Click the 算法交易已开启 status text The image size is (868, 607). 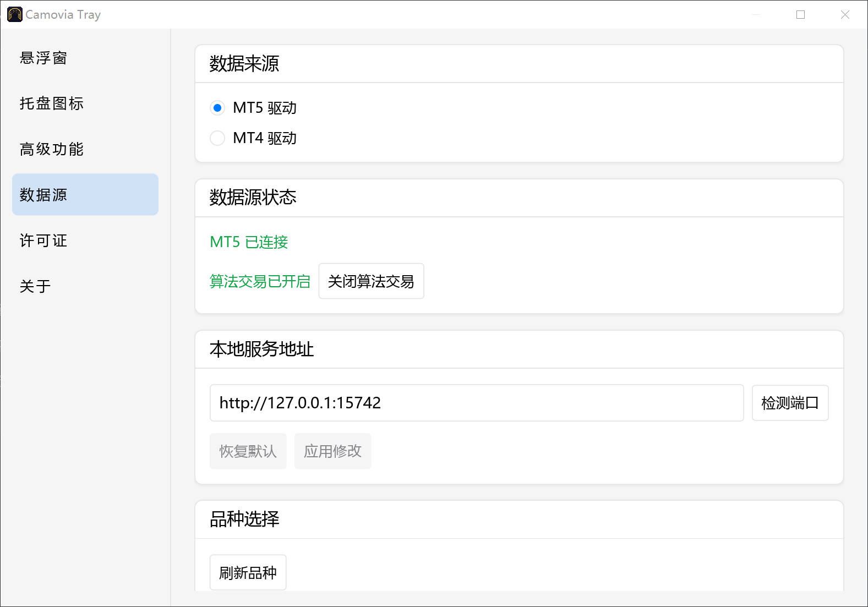point(260,281)
